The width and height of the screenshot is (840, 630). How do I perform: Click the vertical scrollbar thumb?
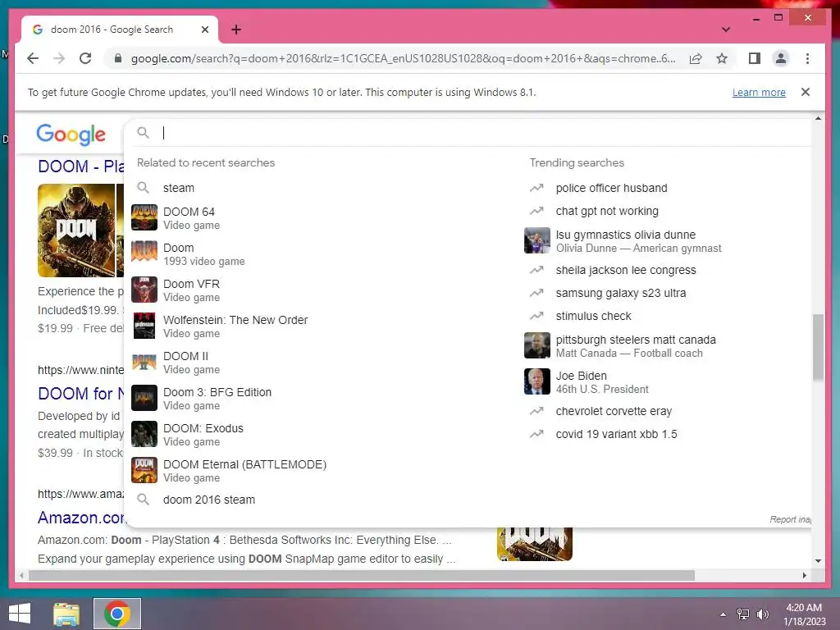click(818, 347)
